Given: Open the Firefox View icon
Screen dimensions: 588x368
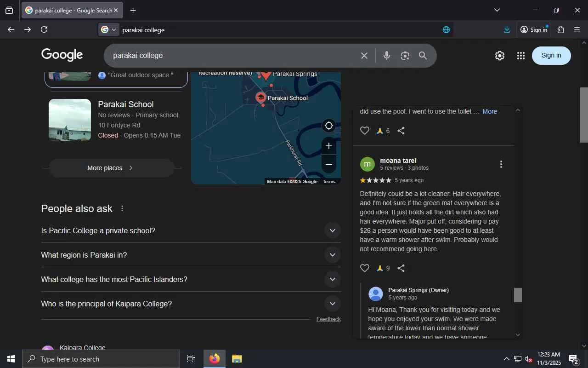Looking at the screenshot, I should tap(9, 10).
